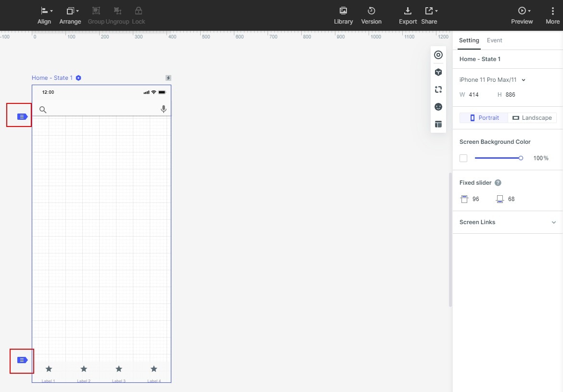Click the corner-frame icon in floating toolbar
The width and height of the screenshot is (563, 392).
click(438, 89)
